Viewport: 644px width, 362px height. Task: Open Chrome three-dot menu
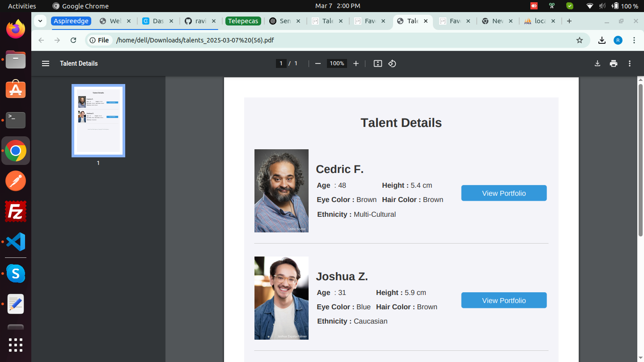pyautogui.click(x=634, y=40)
